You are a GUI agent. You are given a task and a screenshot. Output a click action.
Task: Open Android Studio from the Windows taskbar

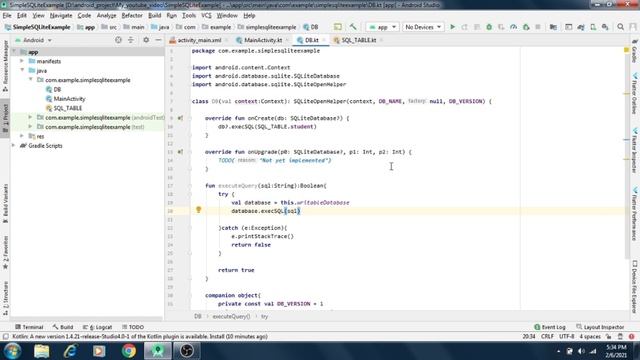click(x=158, y=351)
